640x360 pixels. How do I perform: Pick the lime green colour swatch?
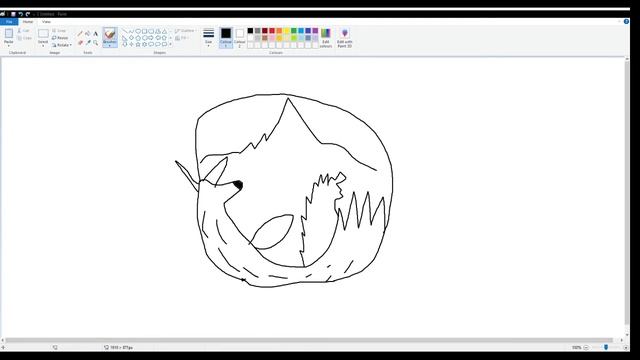tap(294, 38)
